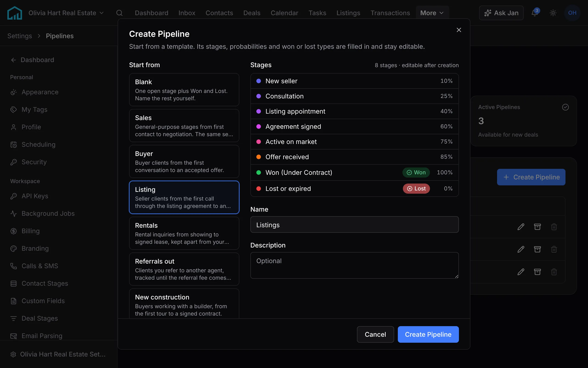Viewport: 588px width, 368px height.
Task: Click the second pipeline row's trash icon
Action: (554, 249)
